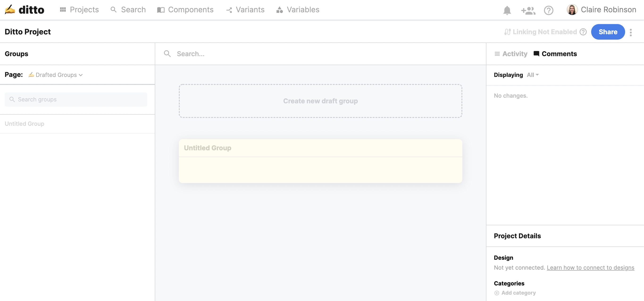The image size is (644, 301).
Task: Click Create new draft group
Action: 320,101
